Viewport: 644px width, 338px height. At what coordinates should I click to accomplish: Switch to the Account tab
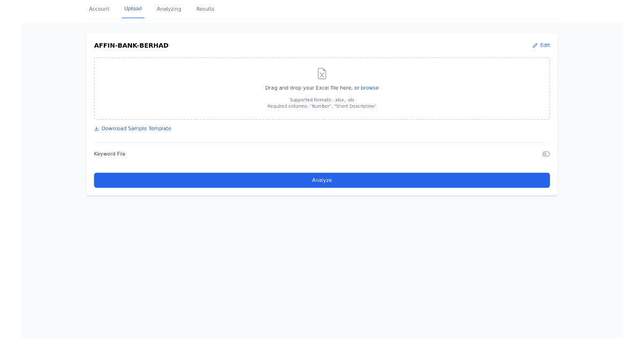pos(99,9)
